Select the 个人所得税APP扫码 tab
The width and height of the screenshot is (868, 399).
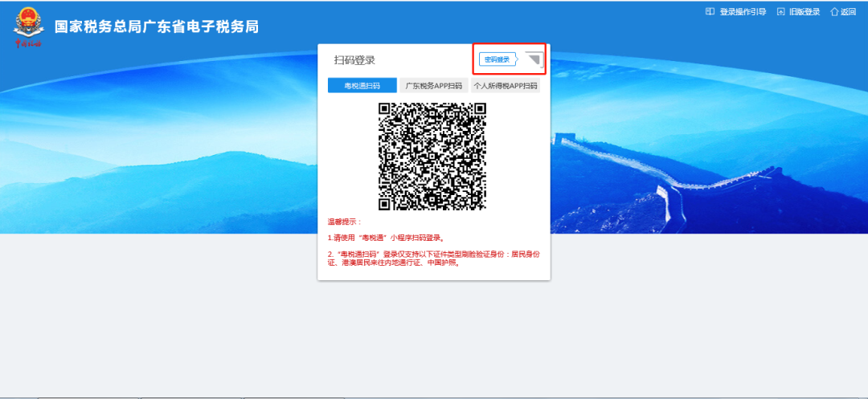coord(506,86)
